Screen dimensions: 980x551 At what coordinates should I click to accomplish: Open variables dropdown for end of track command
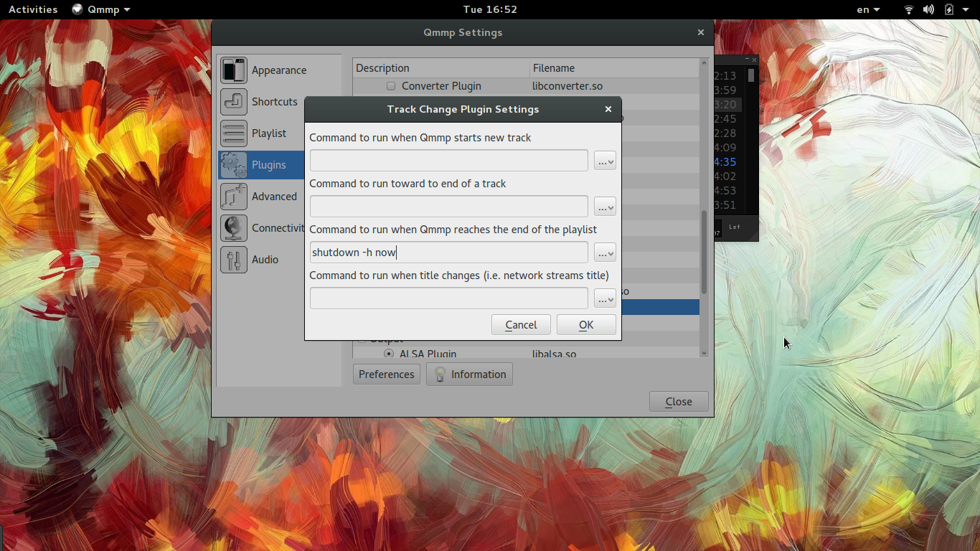point(605,207)
